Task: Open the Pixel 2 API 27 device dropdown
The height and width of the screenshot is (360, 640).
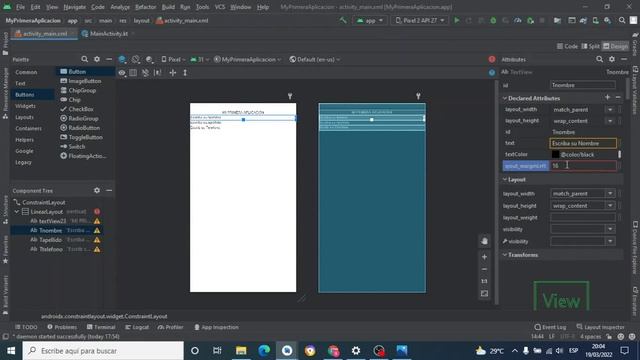Action: point(420,20)
